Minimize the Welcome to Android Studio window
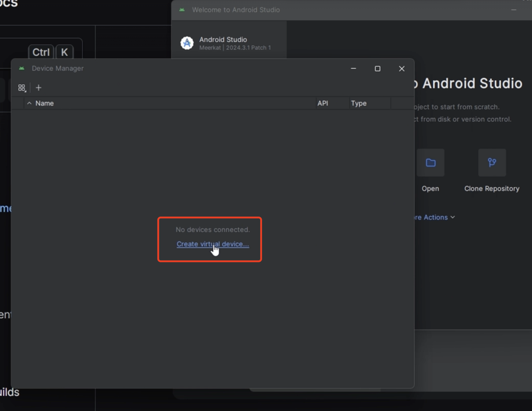Screen dimensions: 532x411 click(x=514, y=10)
